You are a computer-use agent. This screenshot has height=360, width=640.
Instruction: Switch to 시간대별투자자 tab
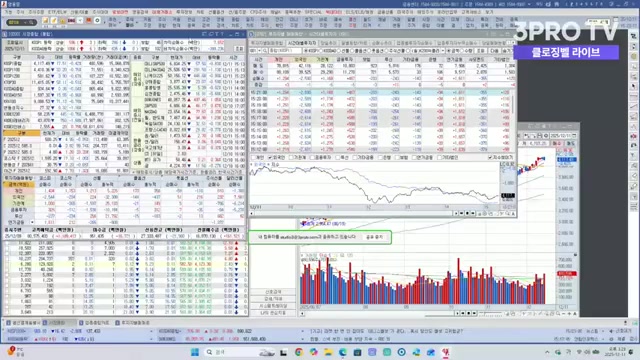(302, 43)
